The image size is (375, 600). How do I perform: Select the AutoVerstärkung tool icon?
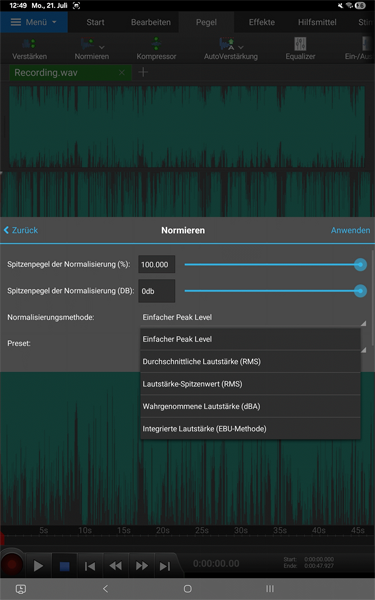(227, 44)
